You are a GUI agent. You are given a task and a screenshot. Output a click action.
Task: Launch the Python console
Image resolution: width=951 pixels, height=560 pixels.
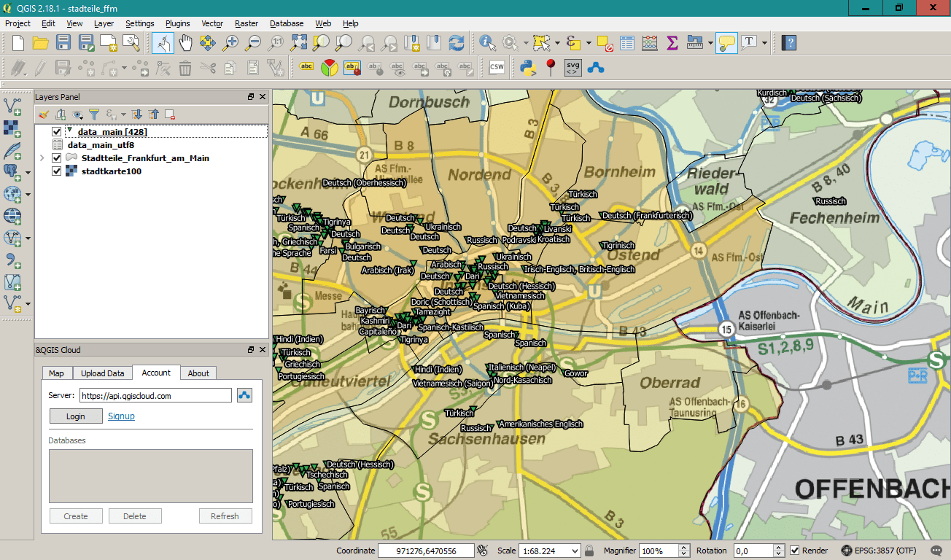527,67
